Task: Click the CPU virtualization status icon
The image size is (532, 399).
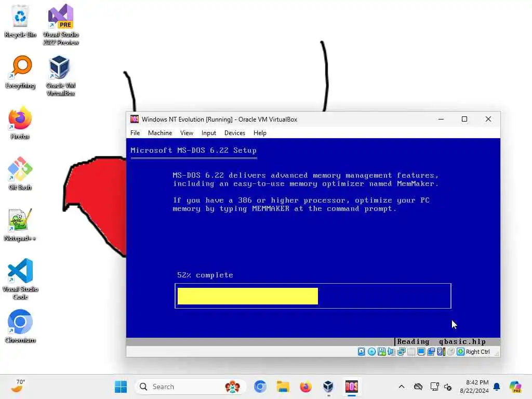Action: [x=441, y=352]
